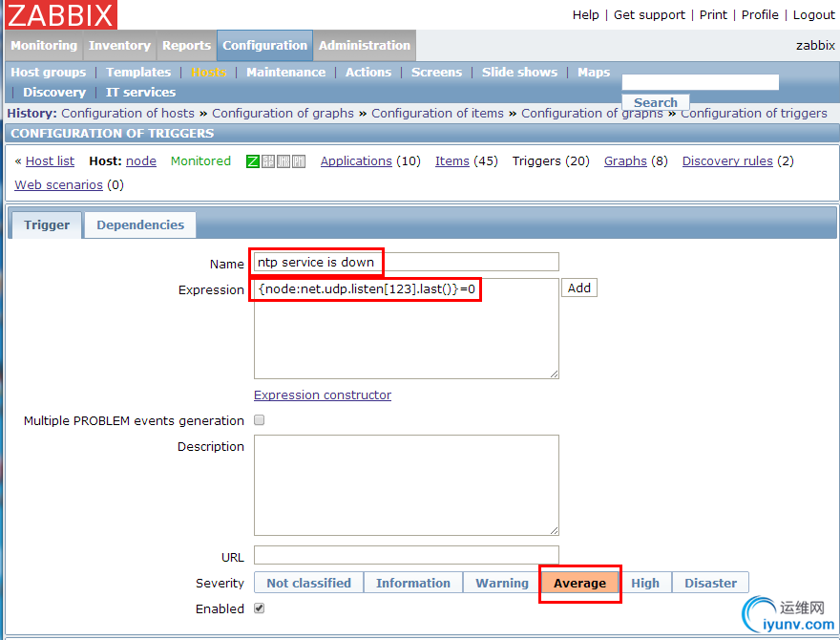840x640 pixels.
Task: Set severity to Information
Action: click(413, 583)
